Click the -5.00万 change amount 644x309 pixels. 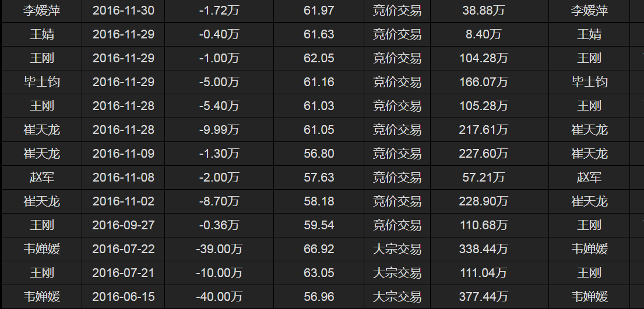pyautogui.click(x=219, y=82)
